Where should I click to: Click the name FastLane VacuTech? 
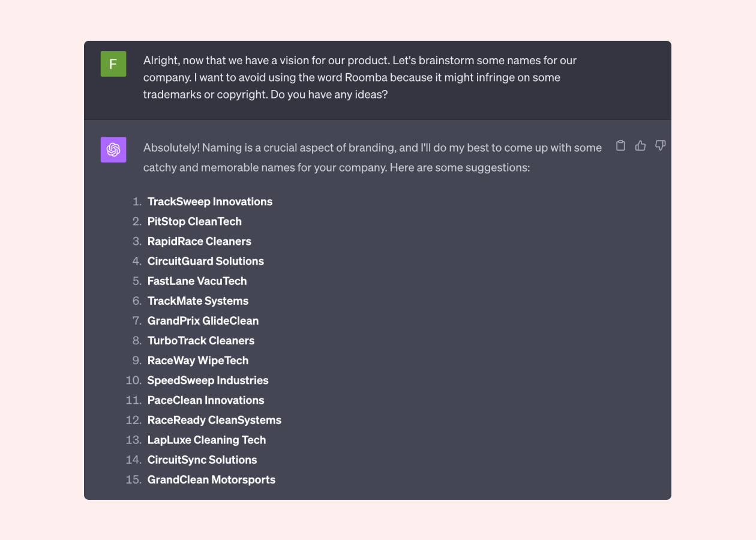(x=197, y=281)
